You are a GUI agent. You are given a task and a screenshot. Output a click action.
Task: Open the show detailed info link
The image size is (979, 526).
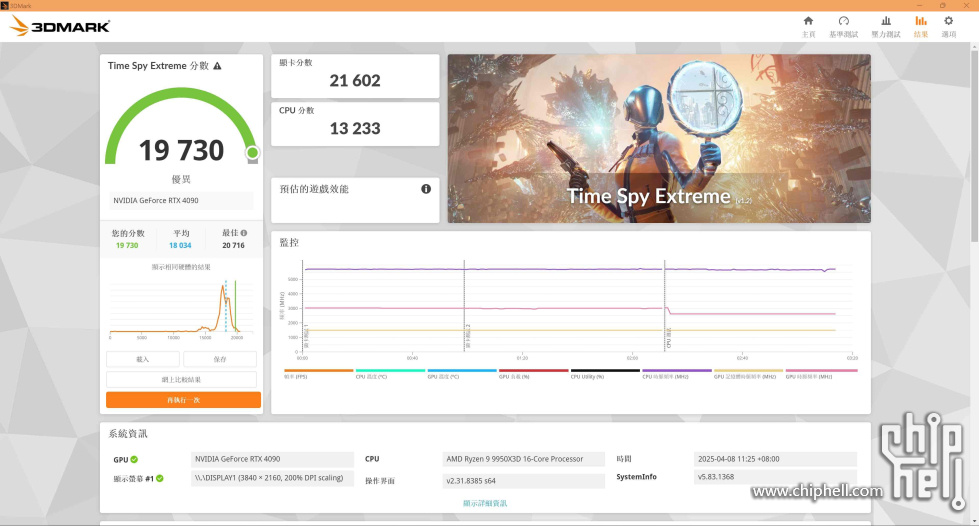point(485,504)
